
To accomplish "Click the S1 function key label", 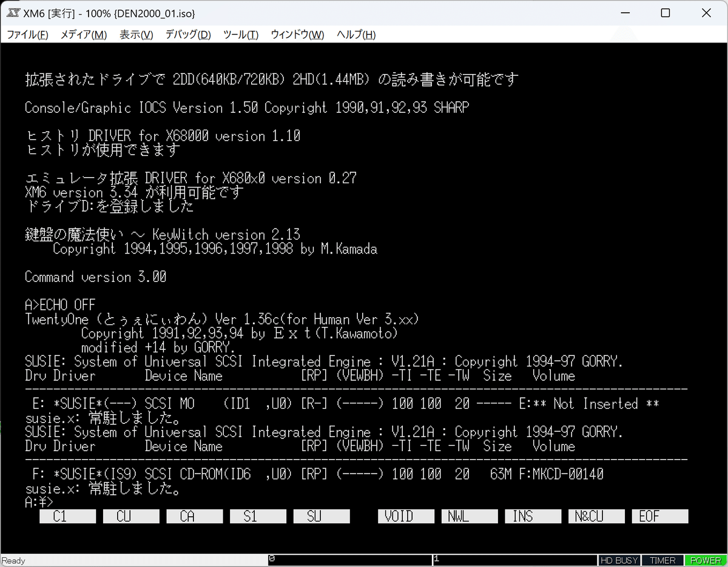I will (x=258, y=516).
